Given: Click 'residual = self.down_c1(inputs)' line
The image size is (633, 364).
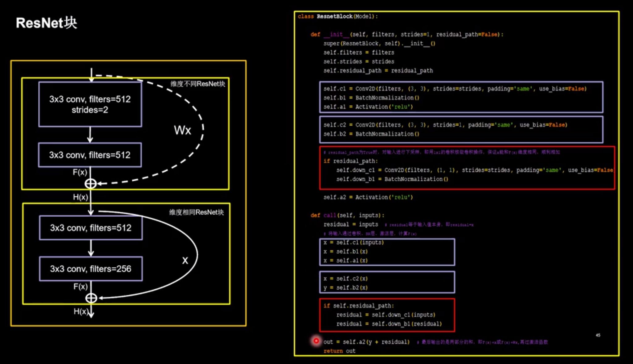Looking at the screenshot, I should tap(386, 315).
